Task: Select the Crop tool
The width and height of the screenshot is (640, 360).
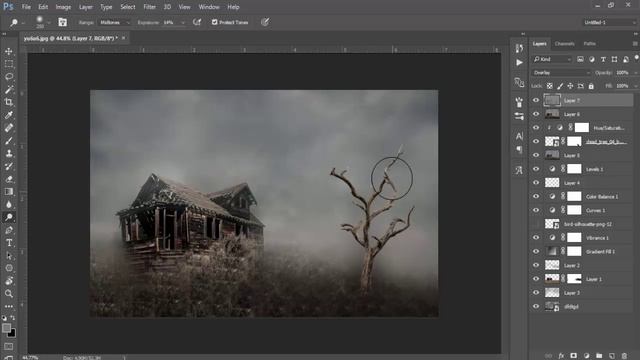Action: pos(9,102)
